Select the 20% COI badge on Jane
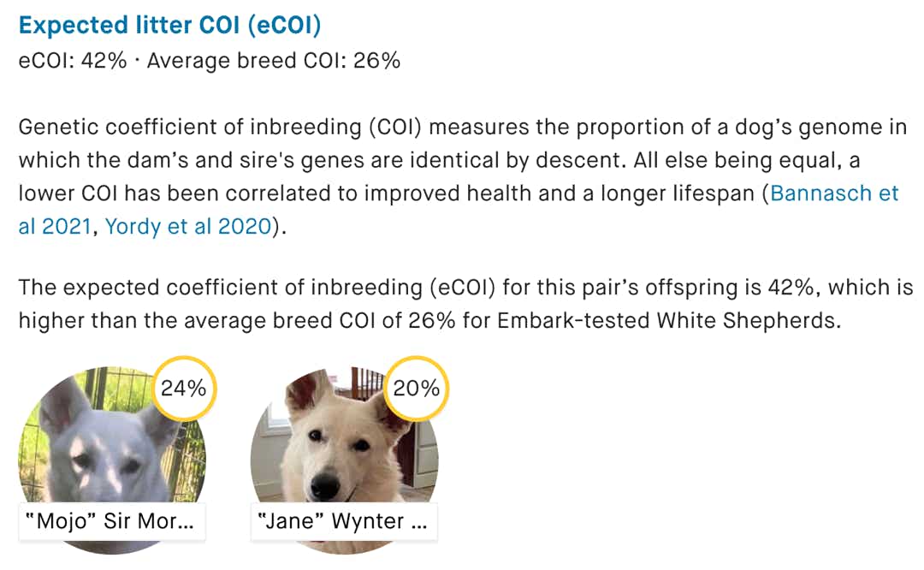This screenshot has width=924, height=570. point(416,389)
